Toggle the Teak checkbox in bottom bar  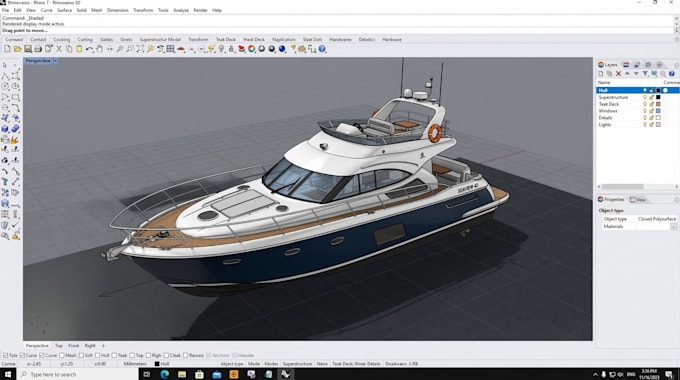(x=114, y=355)
